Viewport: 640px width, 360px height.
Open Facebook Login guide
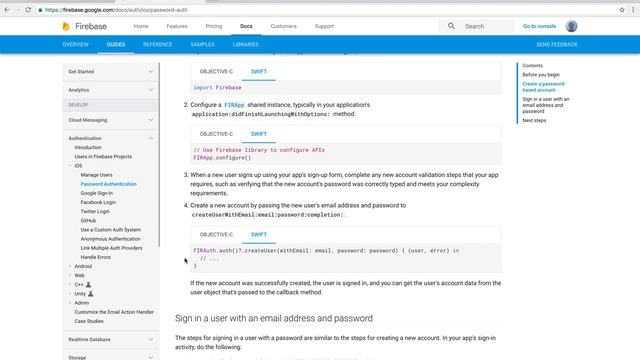pyautogui.click(x=98, y=202)
